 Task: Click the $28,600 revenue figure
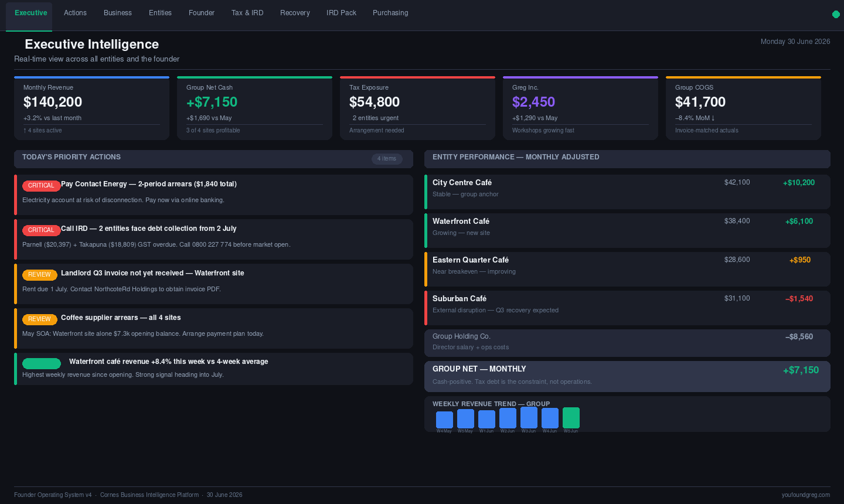737,260
